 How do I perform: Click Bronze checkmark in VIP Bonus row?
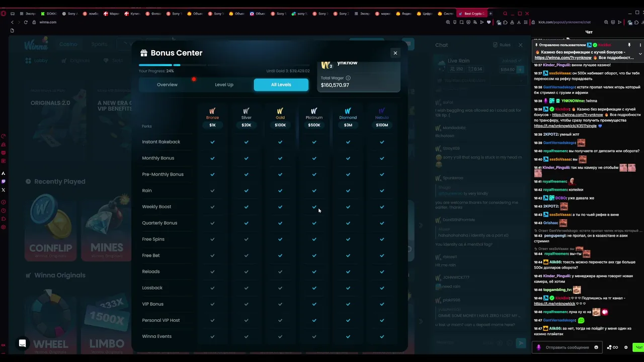[x=212, y=304]
